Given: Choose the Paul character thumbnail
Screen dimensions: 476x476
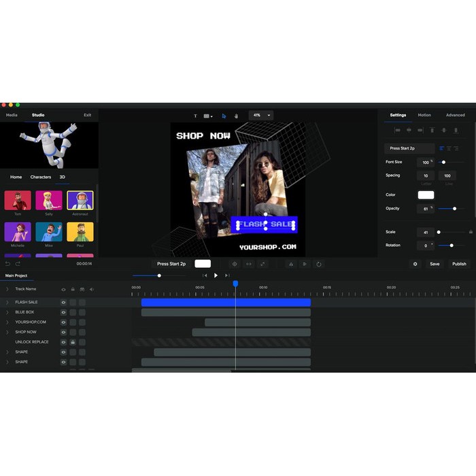Looking at the screenshot, I should pos(80,232).
